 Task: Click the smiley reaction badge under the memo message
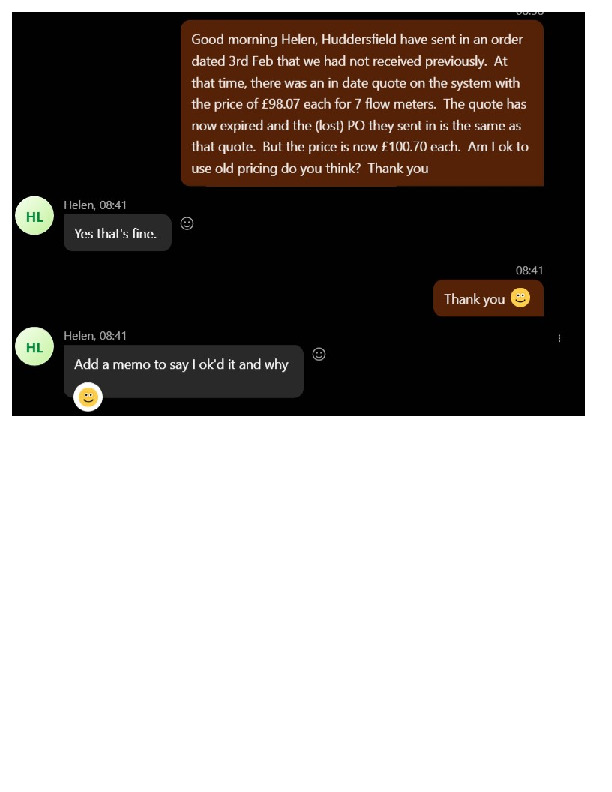click(88, 397)
